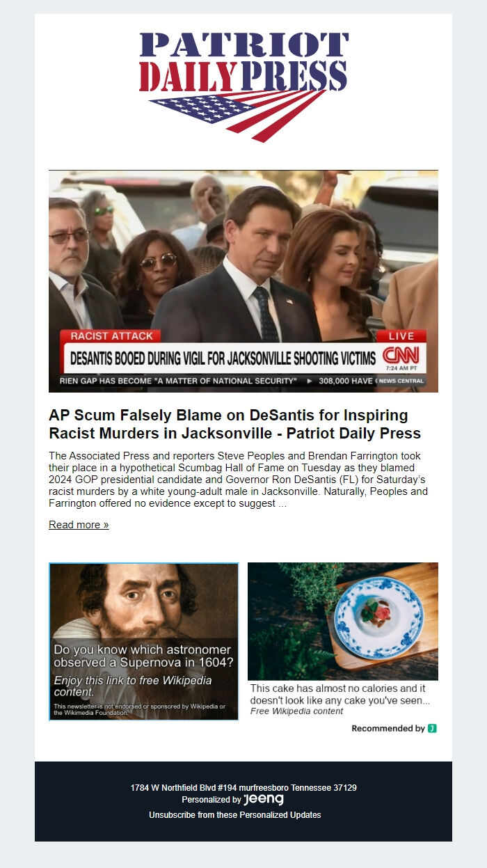Click the red LIVE badge on the image

coord(401,336)
